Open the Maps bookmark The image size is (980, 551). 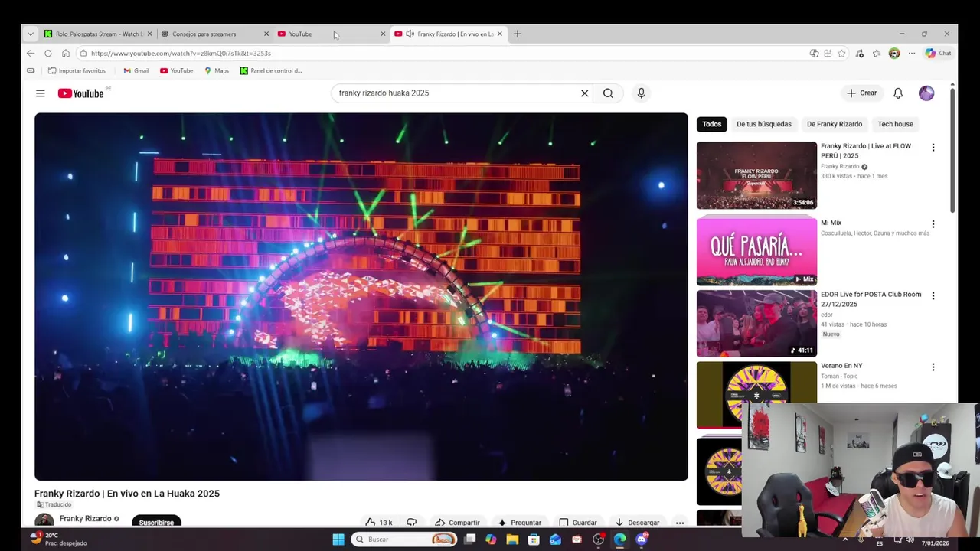point(217,70)
